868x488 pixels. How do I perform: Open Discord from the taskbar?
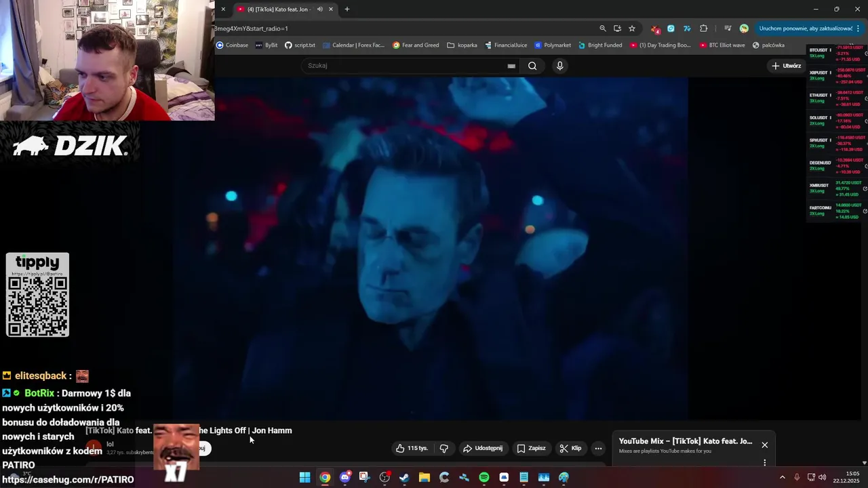(344, 477)
